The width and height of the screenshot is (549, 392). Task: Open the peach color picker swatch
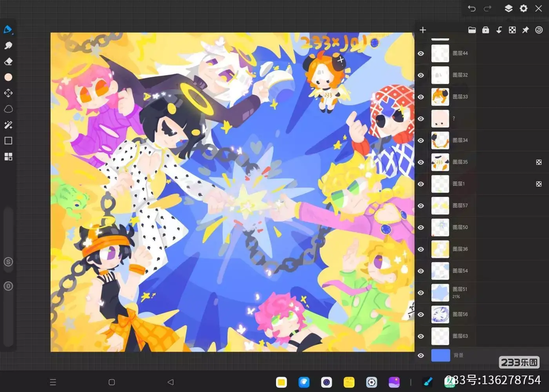[x=8, y=77]
